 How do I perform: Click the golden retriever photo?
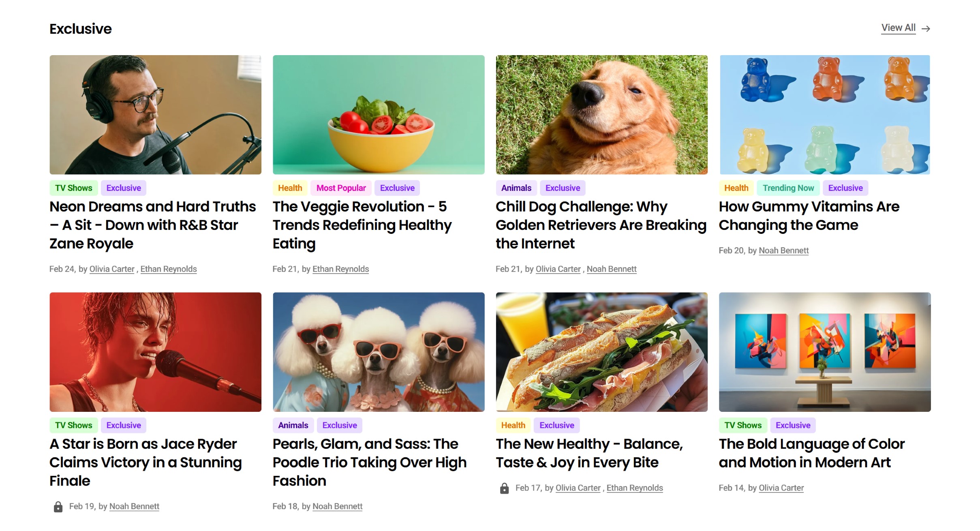[x=601, y=115]
